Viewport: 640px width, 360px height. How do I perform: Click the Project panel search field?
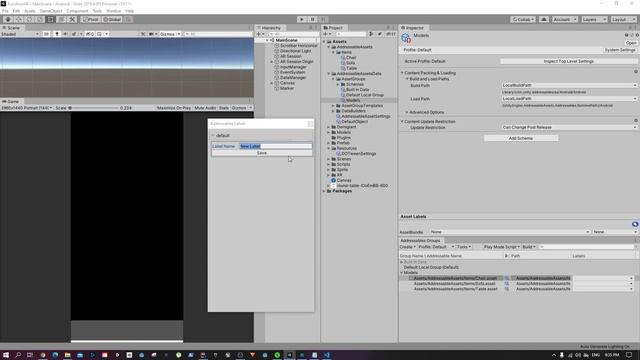[351, 34]
